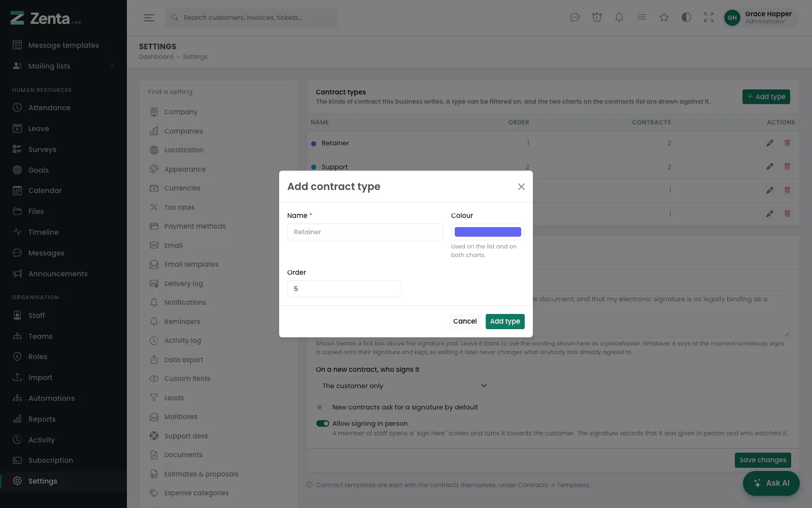Open the who signs it dropdown
812x508 pixels.
[x=405, y=386]
